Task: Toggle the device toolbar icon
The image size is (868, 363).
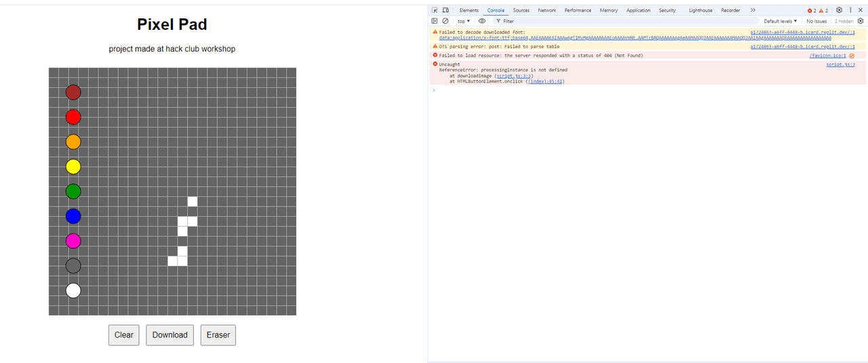Action: coord(446,10)
